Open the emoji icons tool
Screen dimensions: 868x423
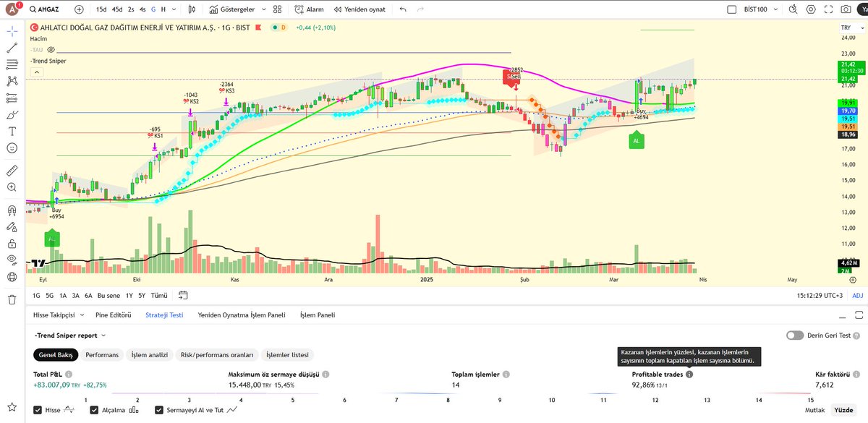[12, 148]
